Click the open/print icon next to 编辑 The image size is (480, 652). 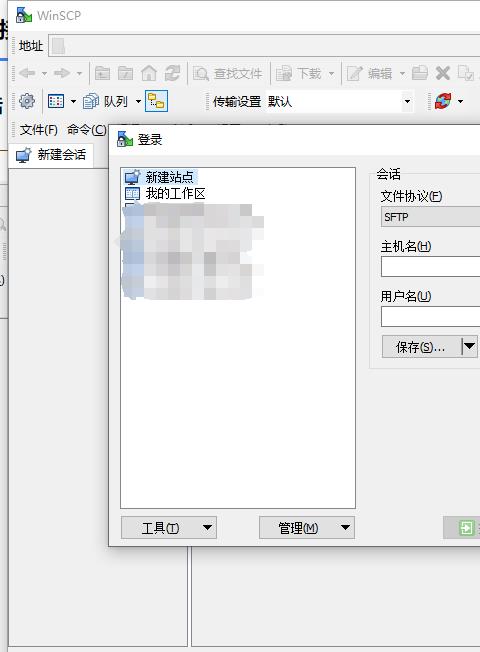point(420,73)
